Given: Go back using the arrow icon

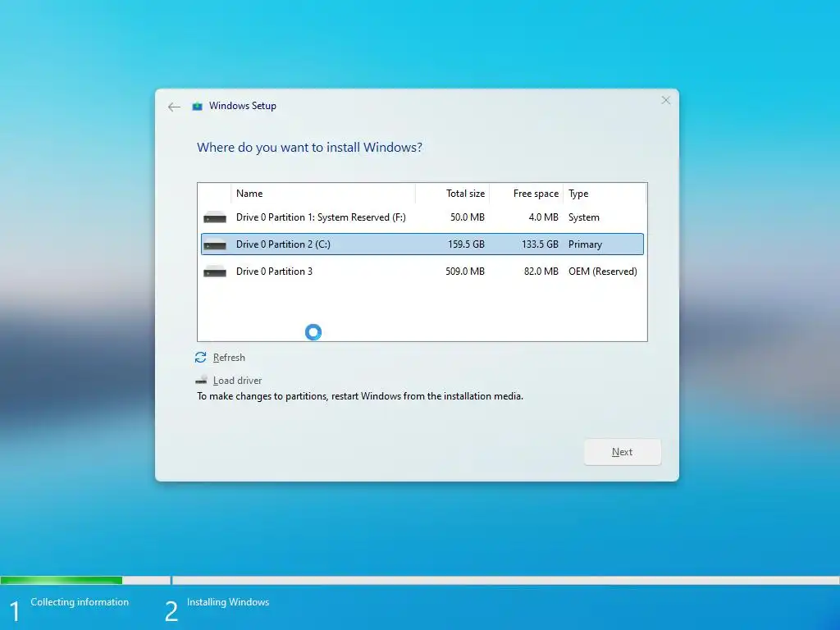Looking at the screenshot, I should (174, 107).
